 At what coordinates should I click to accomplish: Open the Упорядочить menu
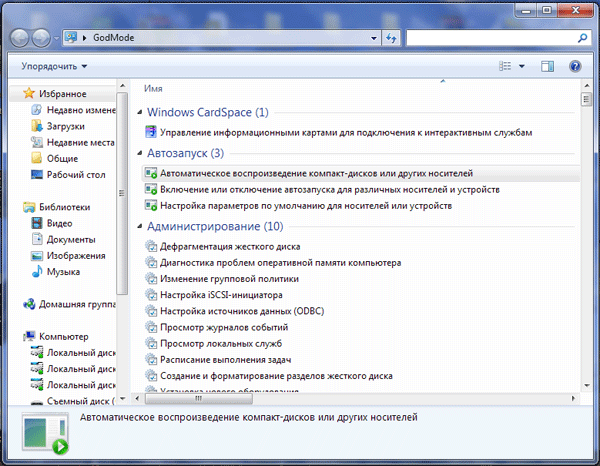[54, 66]
